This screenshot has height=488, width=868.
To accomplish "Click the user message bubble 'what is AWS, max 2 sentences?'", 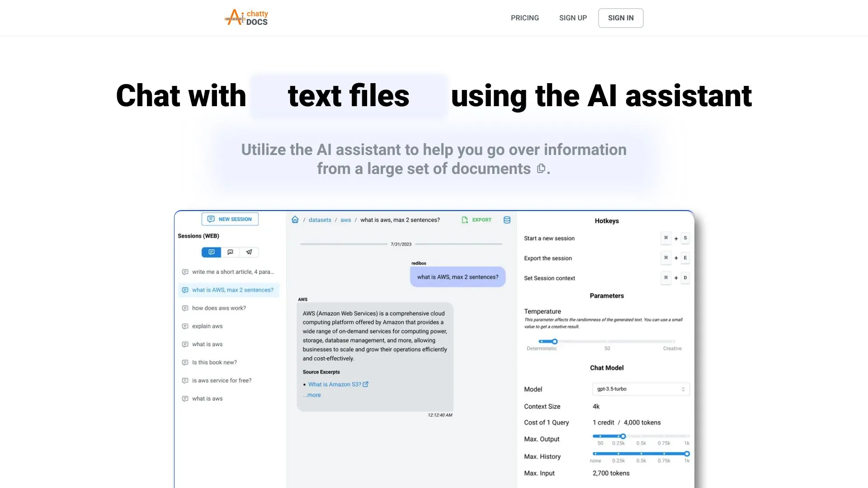I will tap(458, 277).
